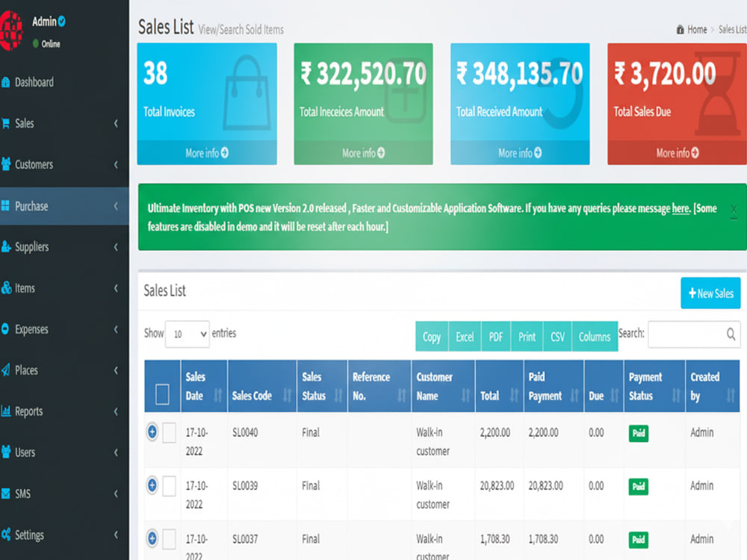Click the Paid badge for SL0039

[x=639, y=486]
